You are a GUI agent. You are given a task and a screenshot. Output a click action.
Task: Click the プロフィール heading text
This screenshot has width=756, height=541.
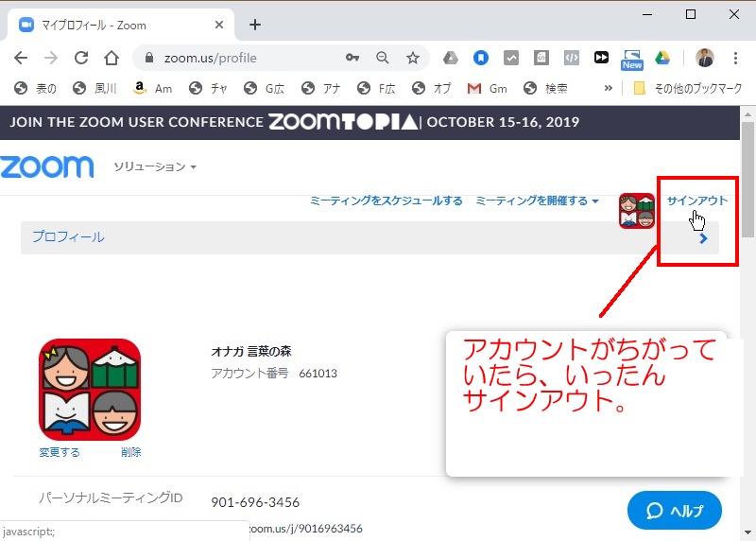pyautogui.click(x=68, y=237)
